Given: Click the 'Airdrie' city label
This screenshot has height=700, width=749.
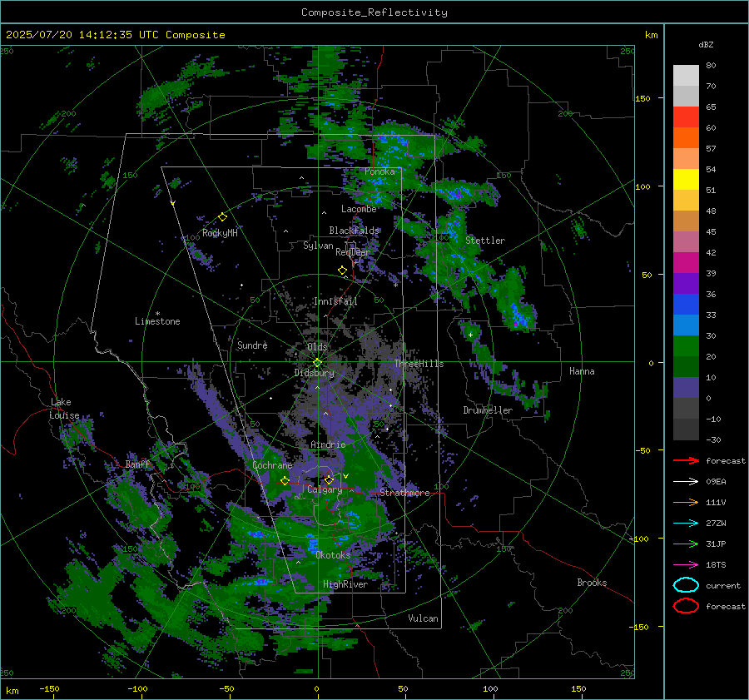Looking at the screenshot, I should pos(328,444).
